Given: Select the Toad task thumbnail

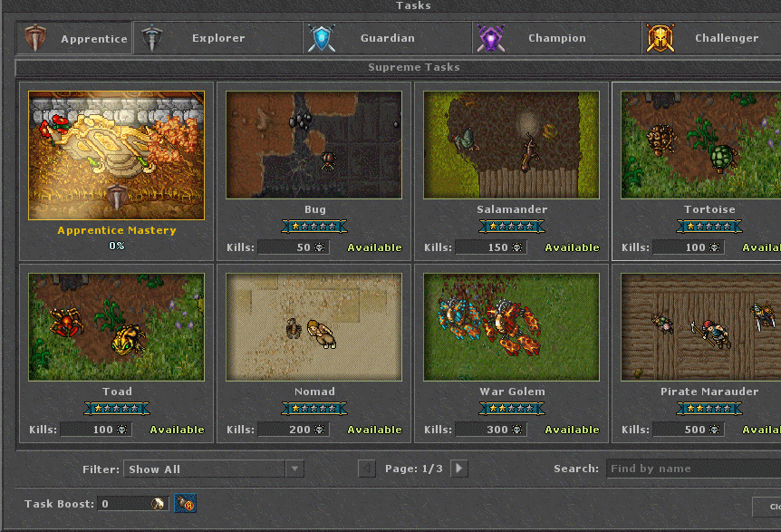Looking at the screenshot, I should [x=117, y=327].
